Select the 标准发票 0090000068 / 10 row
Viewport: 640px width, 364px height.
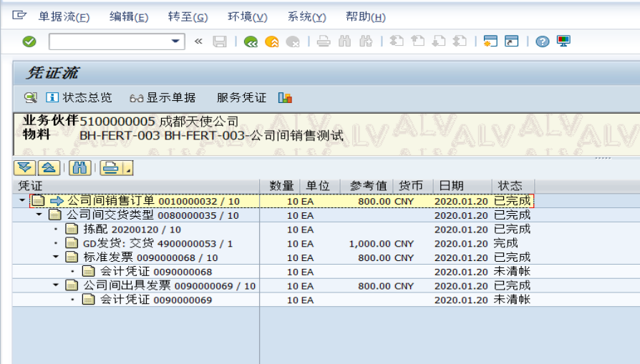coord(273,257)
